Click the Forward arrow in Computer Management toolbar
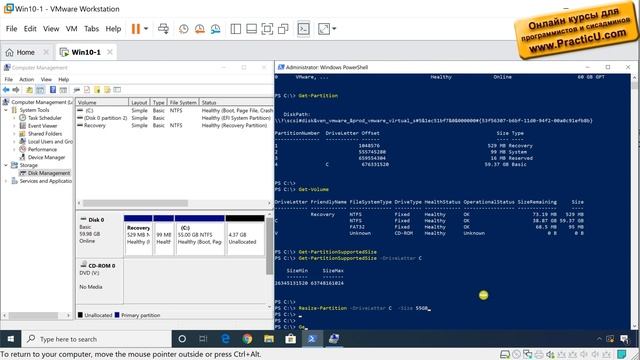Viewport: 640px width, 360px height. click(x=16, y=90)
